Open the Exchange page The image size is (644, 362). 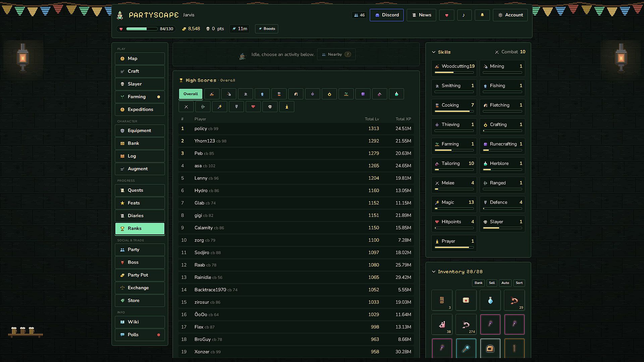coord(140,288)
